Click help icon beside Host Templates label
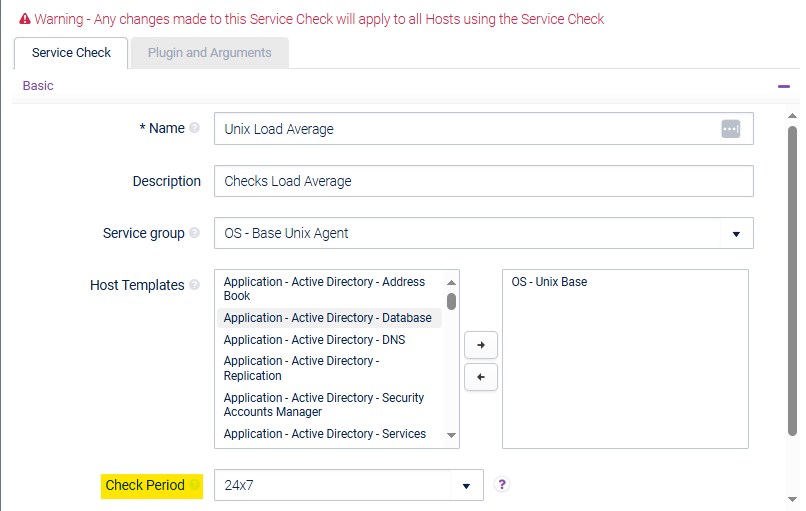 195,285
